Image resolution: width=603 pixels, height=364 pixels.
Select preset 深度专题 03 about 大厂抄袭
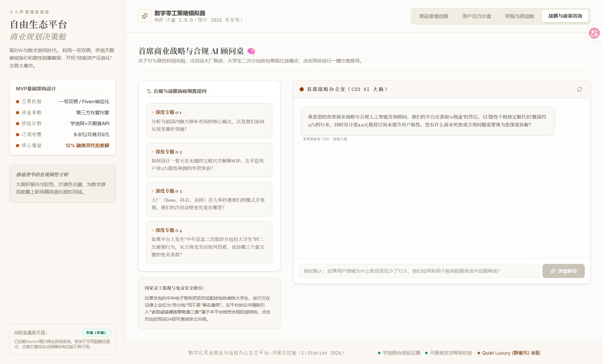(x=209, y=199)
